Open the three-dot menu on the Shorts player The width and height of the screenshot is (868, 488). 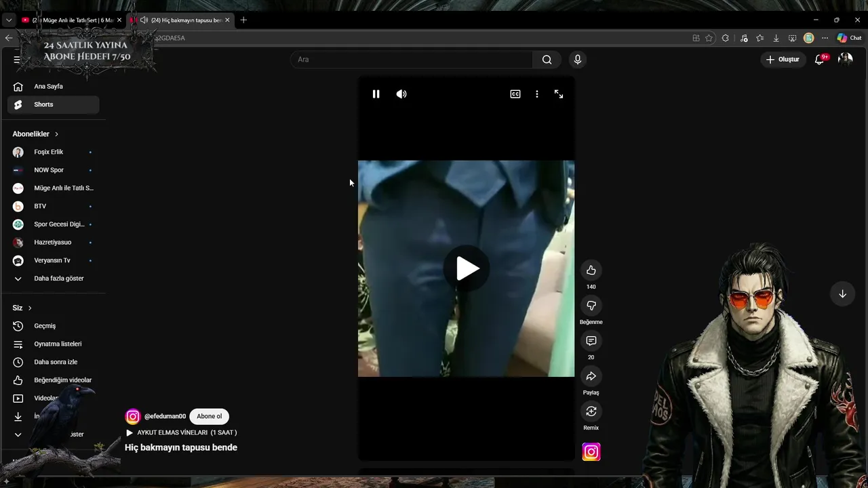click(x=537, y=94)
